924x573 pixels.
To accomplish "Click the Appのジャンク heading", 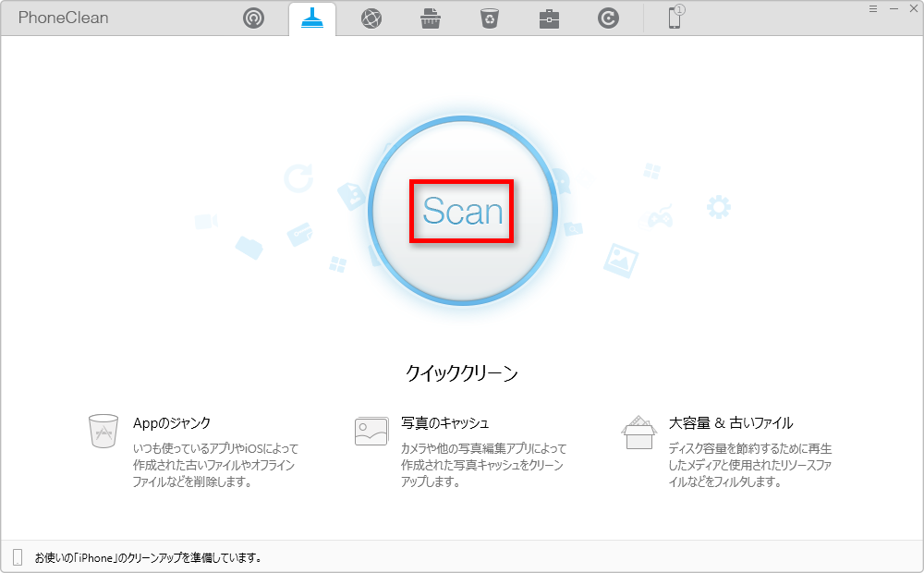I will click(172, 422).
